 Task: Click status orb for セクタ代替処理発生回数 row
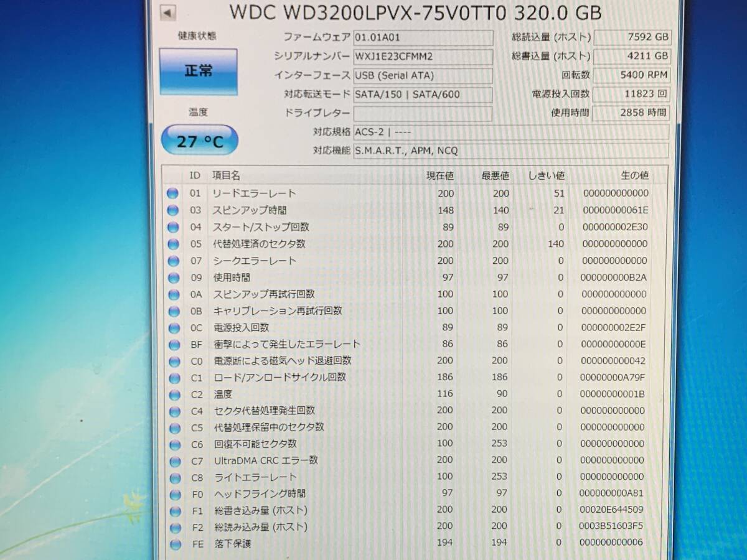(x=174, y=411)
